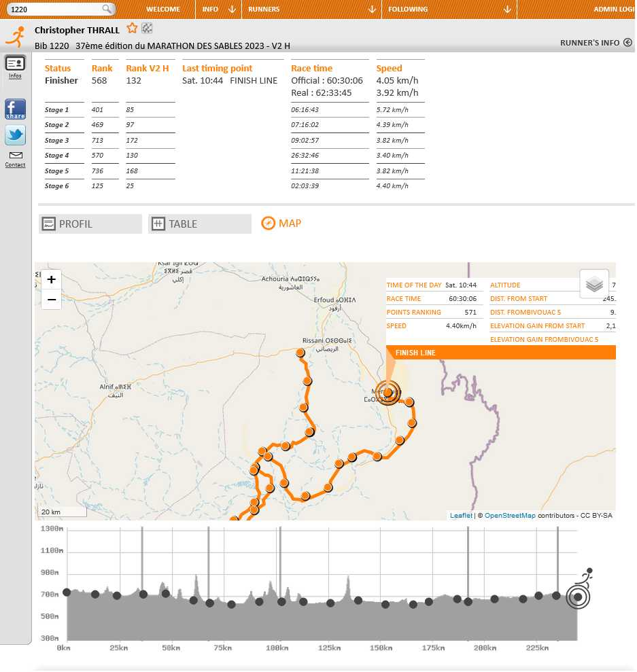
Task: Zoom out the map with minus button
Action: (52, 299)
